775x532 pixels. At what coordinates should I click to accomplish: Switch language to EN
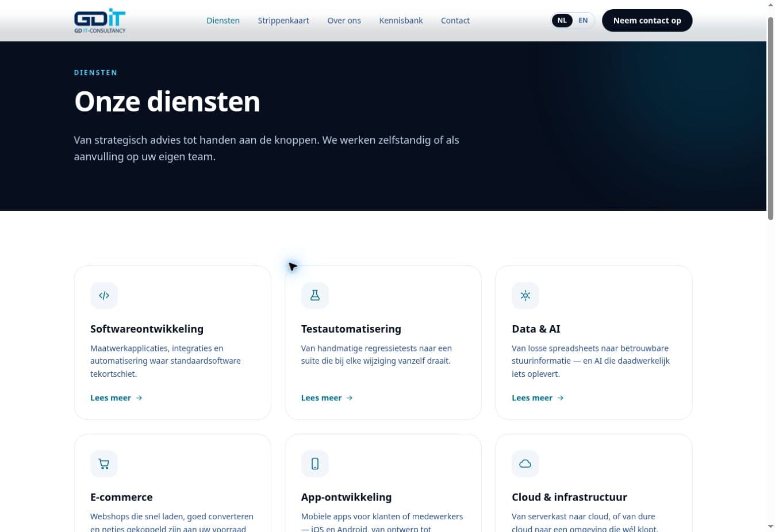pos(583,20)
